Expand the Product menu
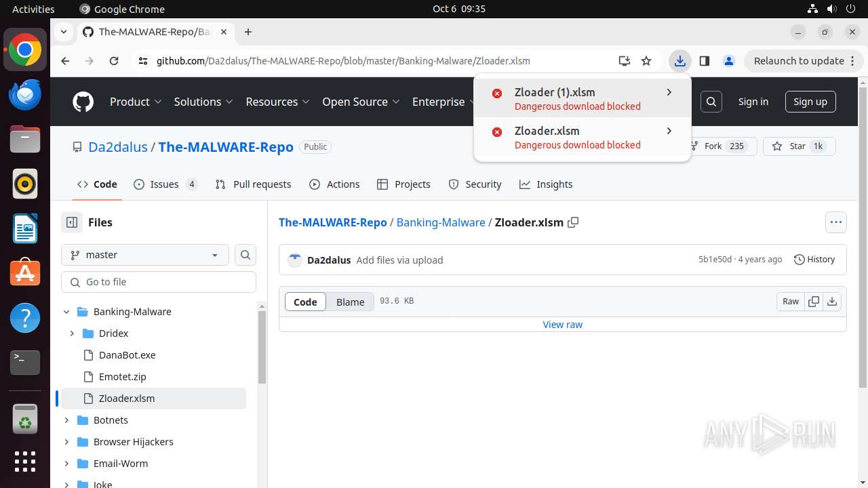 tap(136, 102)
